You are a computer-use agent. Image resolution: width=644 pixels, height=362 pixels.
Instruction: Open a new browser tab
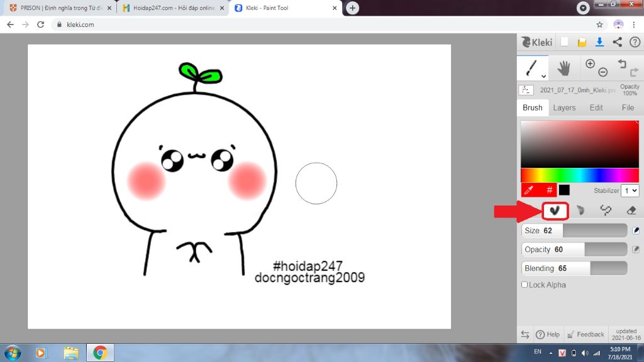(x=352, y=8)
